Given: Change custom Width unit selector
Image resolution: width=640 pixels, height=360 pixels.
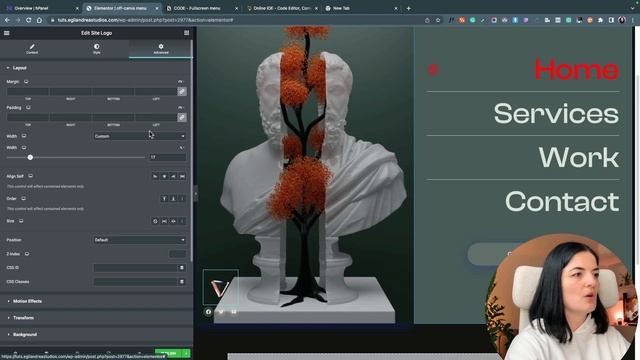Looking at the screenshot, I should tap(182, 148).
